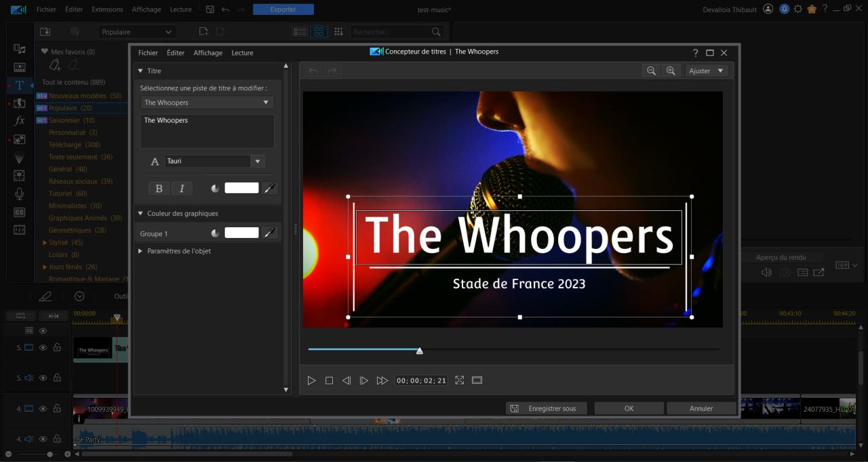Confirm title changes with OK
This screenshot has width=868, height=462.
coord(629,408)
